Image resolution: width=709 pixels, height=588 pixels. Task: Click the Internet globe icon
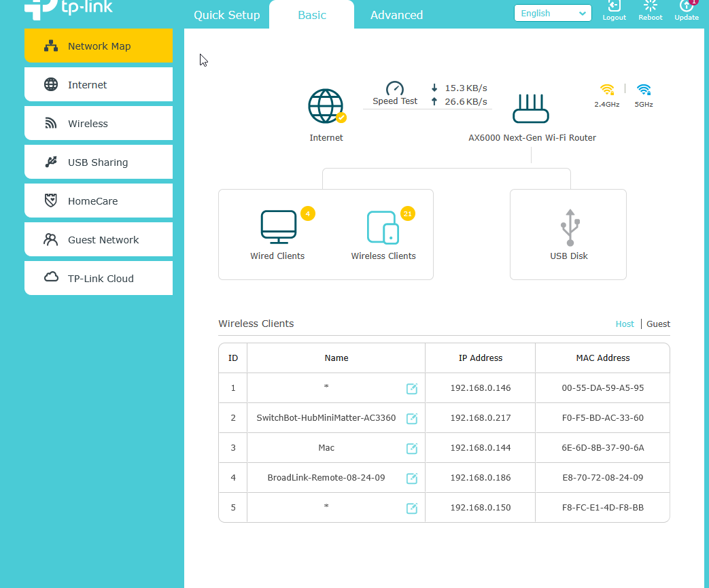point(326,107)
